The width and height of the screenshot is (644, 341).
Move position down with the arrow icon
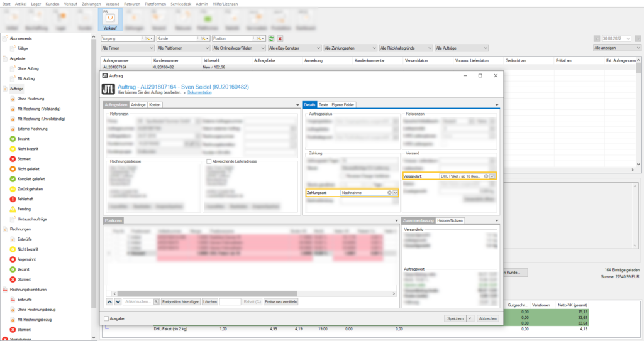117,302
